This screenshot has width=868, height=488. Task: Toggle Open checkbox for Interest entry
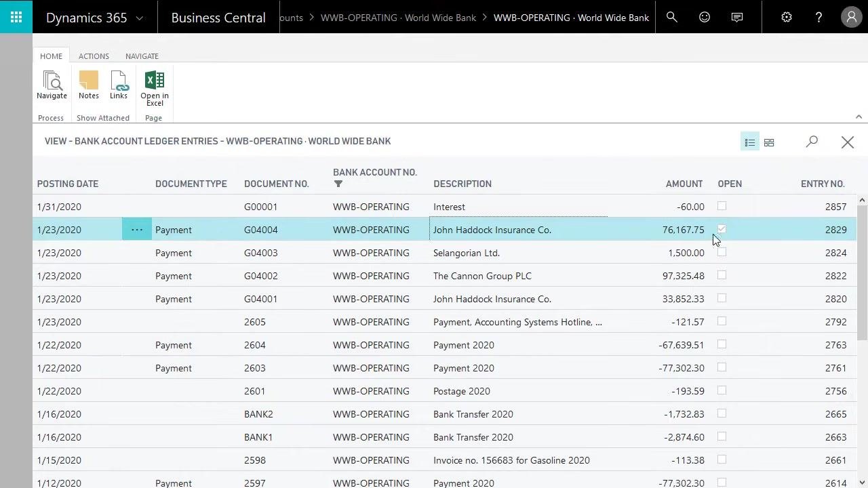(722, 206)
